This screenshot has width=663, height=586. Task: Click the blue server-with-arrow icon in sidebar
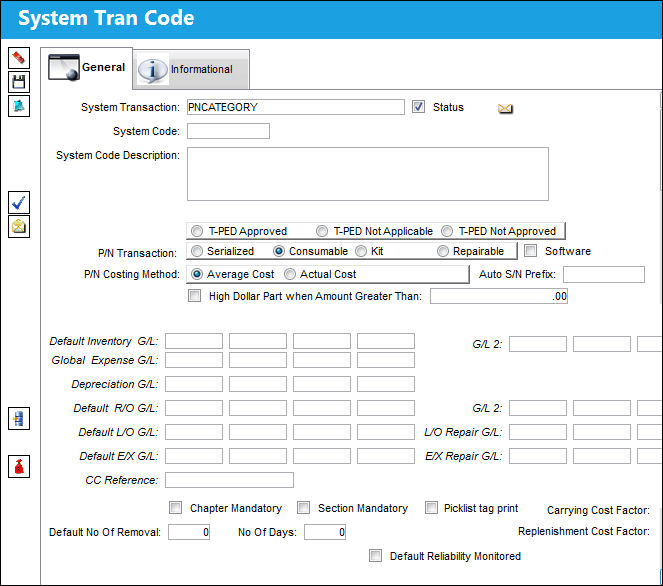click(19, 419)
